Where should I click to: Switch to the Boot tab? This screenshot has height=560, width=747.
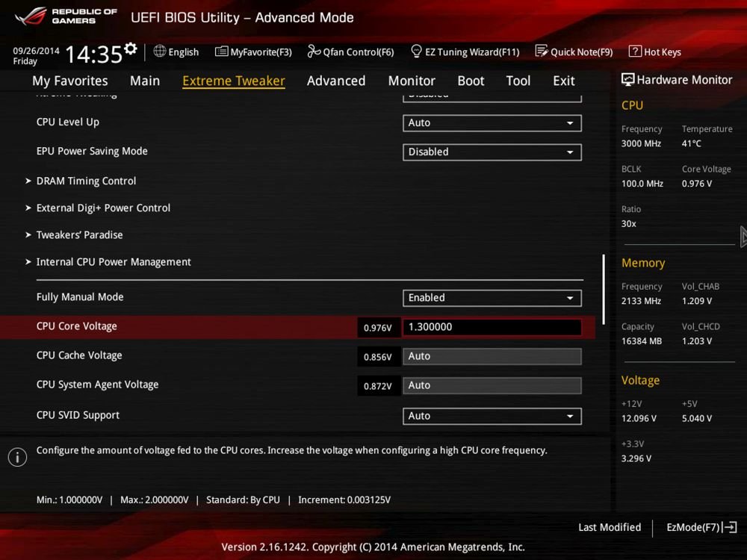click(x=471, y=81)
